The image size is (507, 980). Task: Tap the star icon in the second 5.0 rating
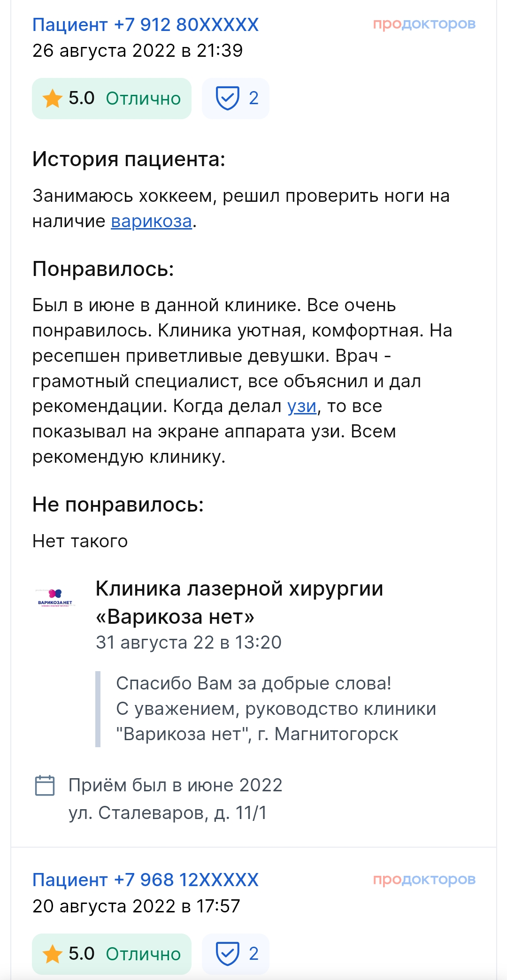pyautogui.click(x=52, y=954)
